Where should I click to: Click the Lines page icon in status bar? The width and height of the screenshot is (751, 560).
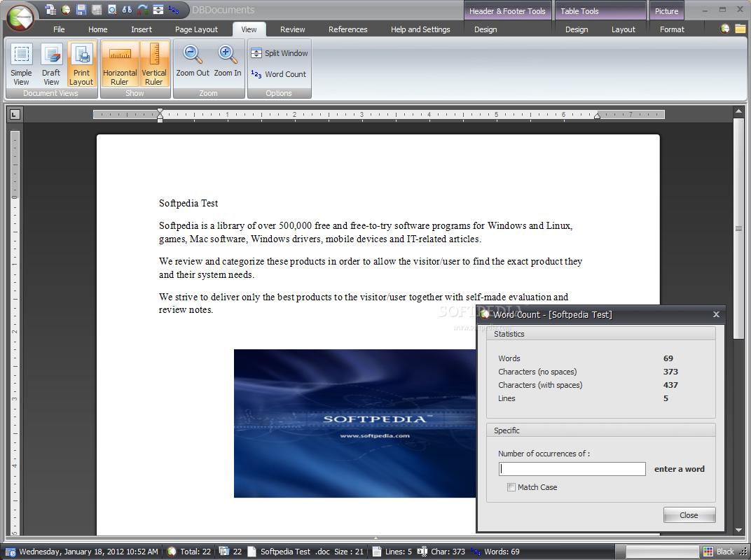[x=376, y=552]
